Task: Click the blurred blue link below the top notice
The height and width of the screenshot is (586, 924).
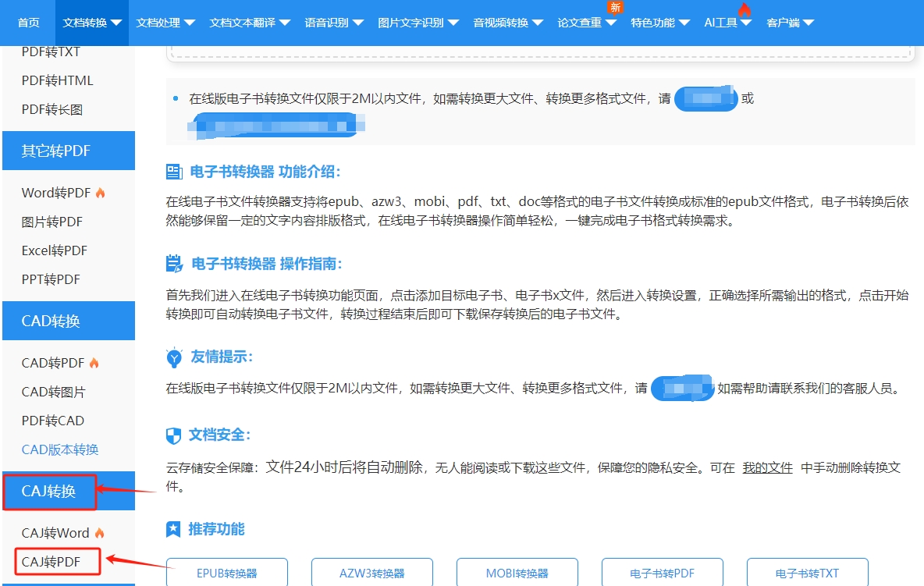Action: pyautogui.click(x=276, y=126)
